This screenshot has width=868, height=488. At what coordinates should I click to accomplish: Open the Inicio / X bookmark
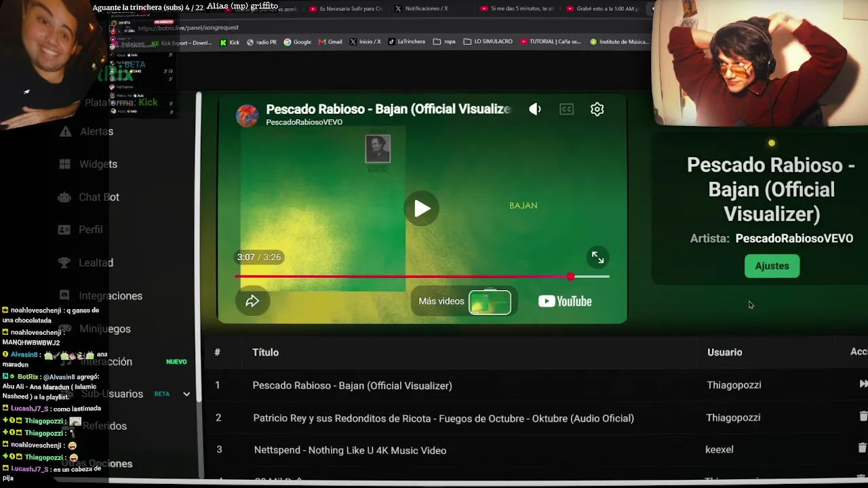tap(365, 42)
